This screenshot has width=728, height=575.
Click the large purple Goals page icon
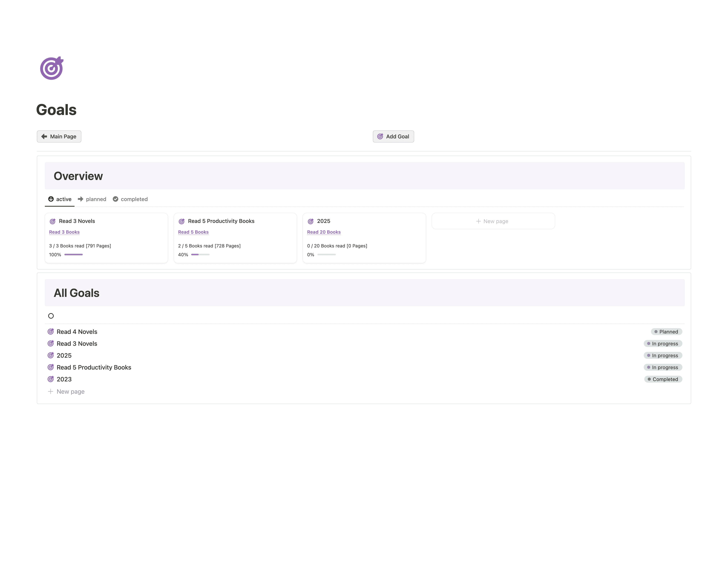tap(52, 68)
